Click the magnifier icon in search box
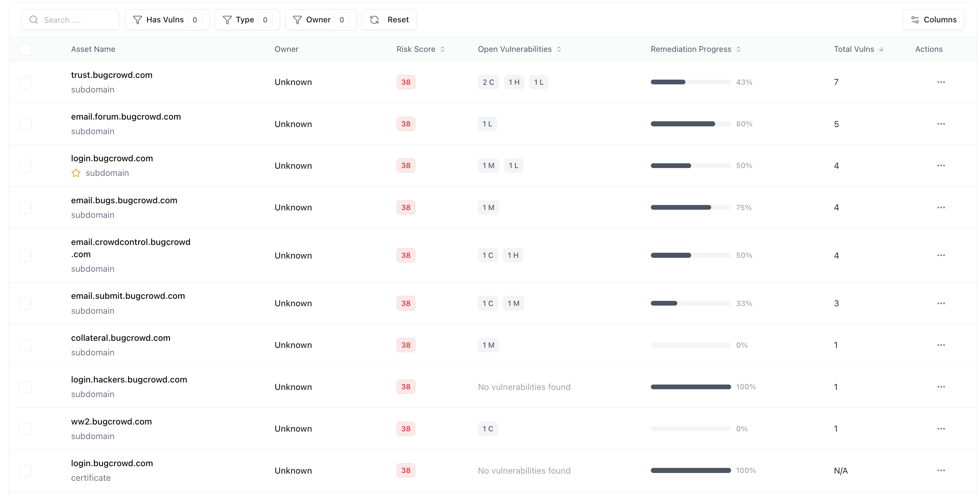 (34, 20)
